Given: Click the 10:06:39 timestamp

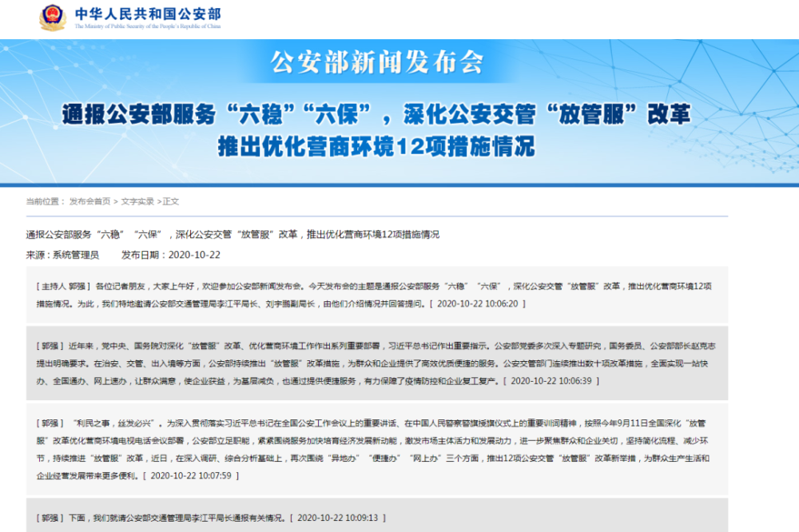Looking at the screenshot, I should pyautogui.click(x=551, y=381).
